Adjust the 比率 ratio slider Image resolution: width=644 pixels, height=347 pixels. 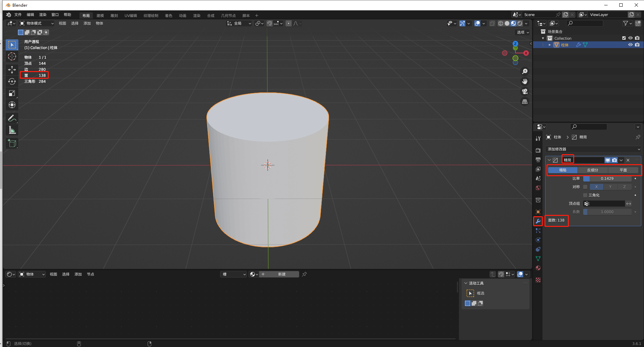point(607,179)
